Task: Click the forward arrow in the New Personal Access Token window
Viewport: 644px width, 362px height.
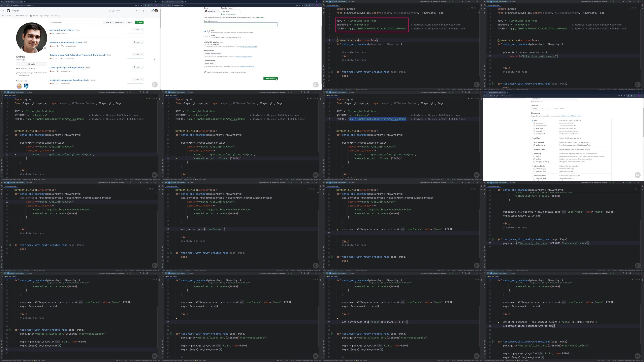Action: [488, 96]
